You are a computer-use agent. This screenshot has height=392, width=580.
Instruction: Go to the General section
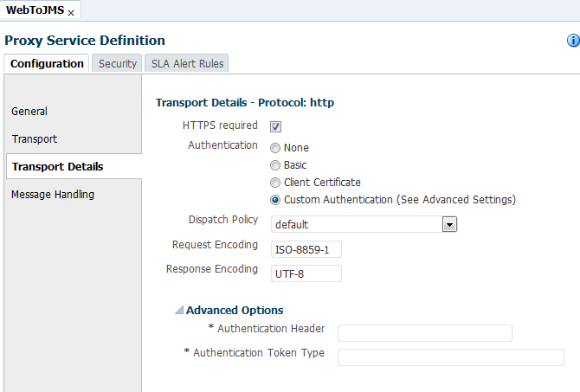coord(29,111)
